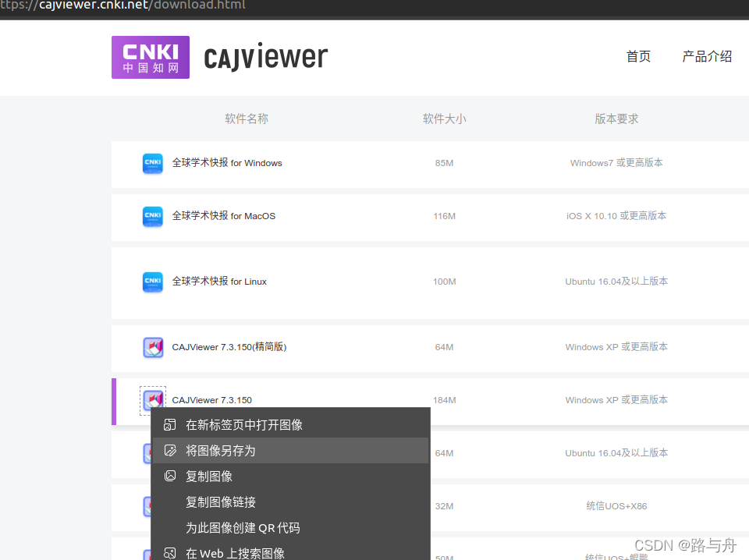Viewport: 749px width, 560px height.
Task: Choose 为此图像创建 QR 代码 menu entry
Action: pyautogui.click(x=290, y=528)
